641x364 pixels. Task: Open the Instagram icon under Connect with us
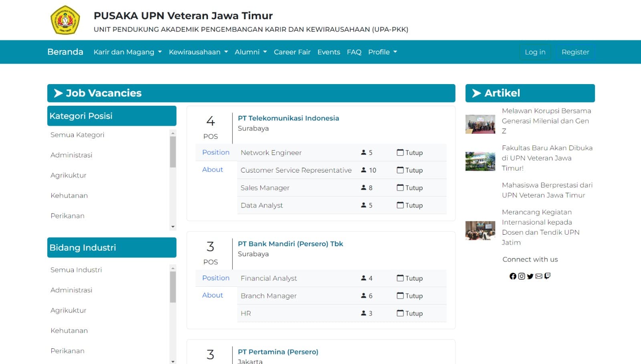521,276
